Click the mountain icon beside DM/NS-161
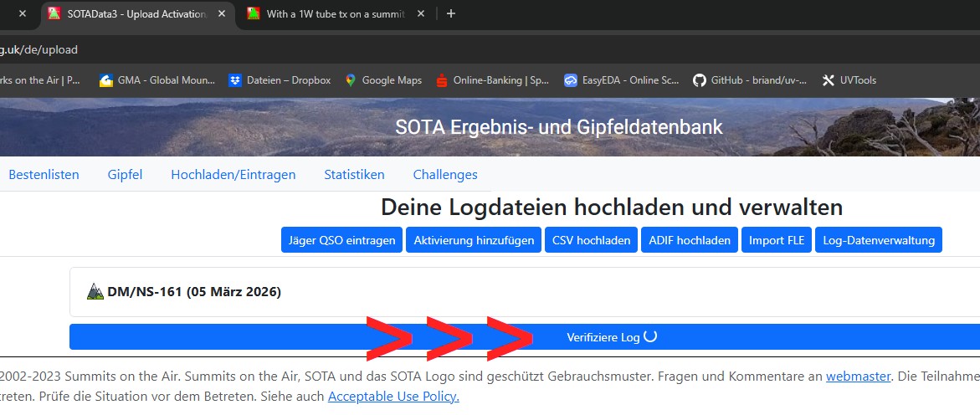 click(x=95, y=292)
